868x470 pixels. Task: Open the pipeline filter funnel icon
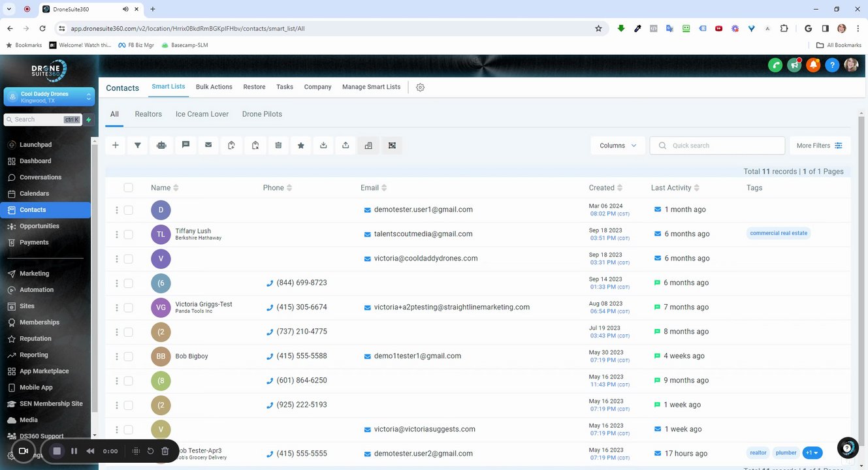click(138, 146)
